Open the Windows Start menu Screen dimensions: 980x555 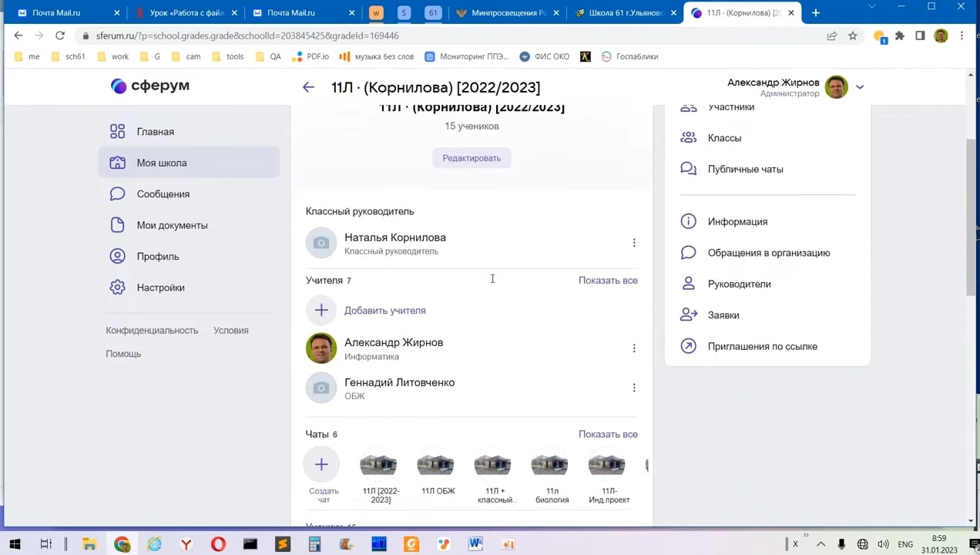tap(15, 544)
